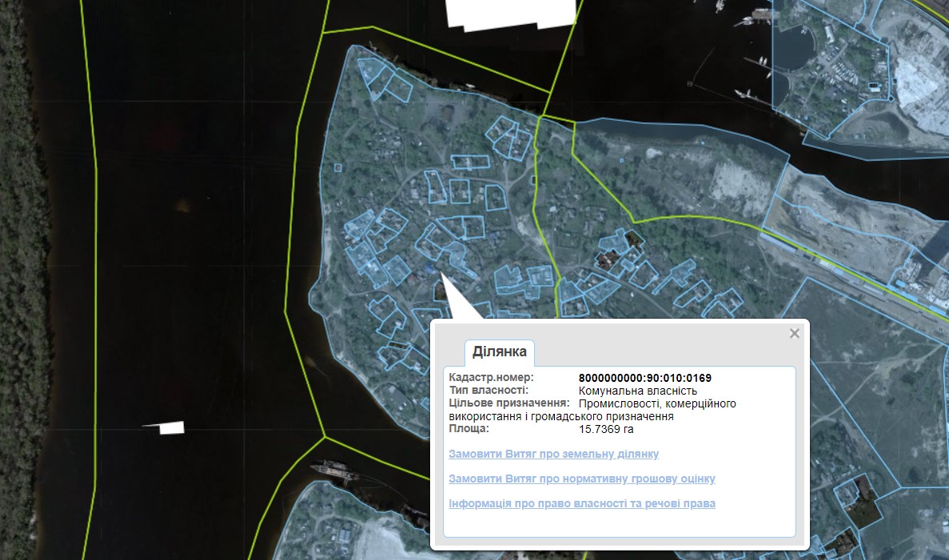Click cadastral number 8000000000:90:010:0169
The width and height of the screenshot is (949, 560).
644,378
